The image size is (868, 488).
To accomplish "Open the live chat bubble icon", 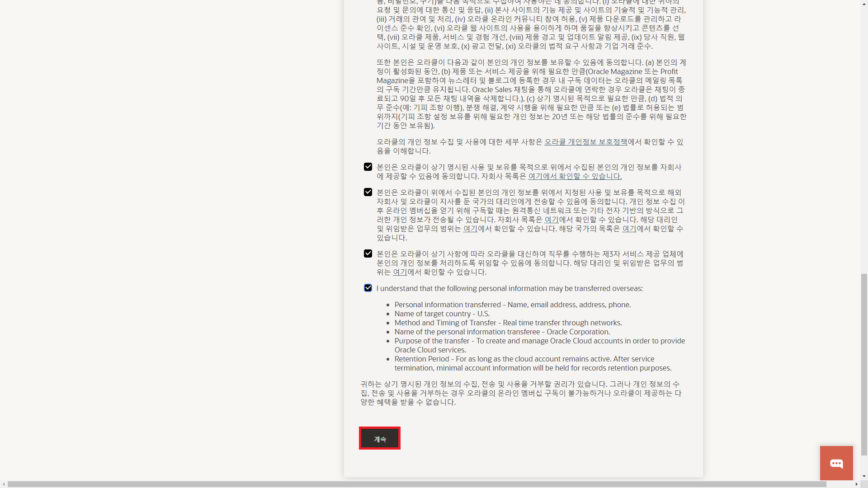I will [x=836, y=463].
